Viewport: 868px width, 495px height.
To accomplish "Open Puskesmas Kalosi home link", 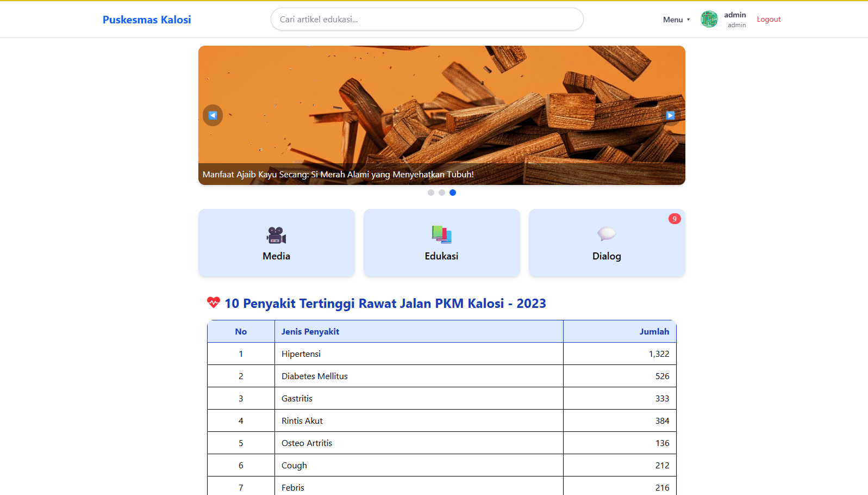I will click(x=147, y=20).
